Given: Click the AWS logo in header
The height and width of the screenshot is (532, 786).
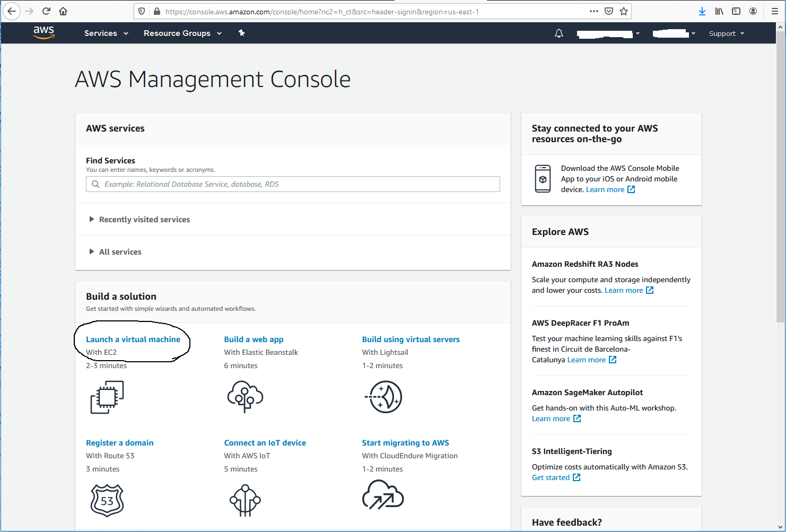Looking at the screenshot, I should pyautogui.click(x=43, y=32).
